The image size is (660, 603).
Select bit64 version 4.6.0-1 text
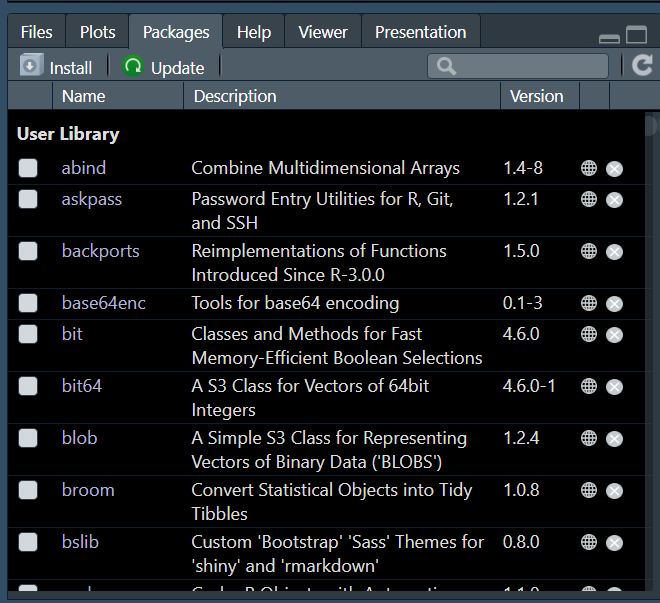tap(529, 386)
